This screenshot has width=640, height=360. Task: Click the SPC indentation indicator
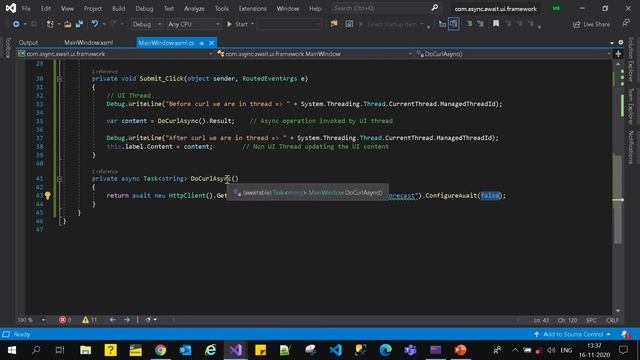pos(591,320)
